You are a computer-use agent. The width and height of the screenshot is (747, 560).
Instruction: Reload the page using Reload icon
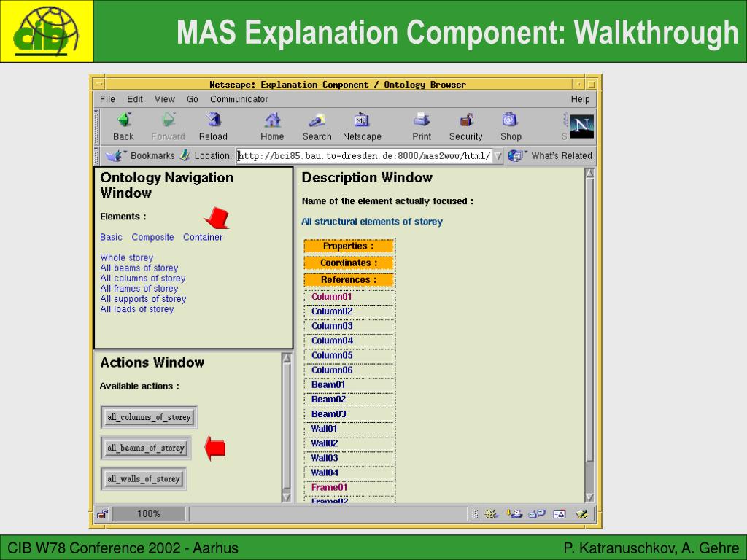[213, 120]
